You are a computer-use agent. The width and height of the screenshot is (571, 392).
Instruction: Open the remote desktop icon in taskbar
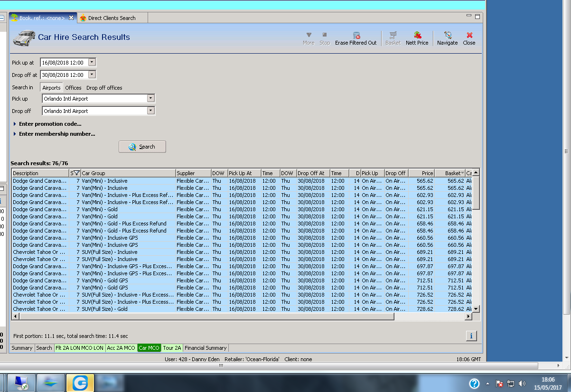[x=21, y=383]
